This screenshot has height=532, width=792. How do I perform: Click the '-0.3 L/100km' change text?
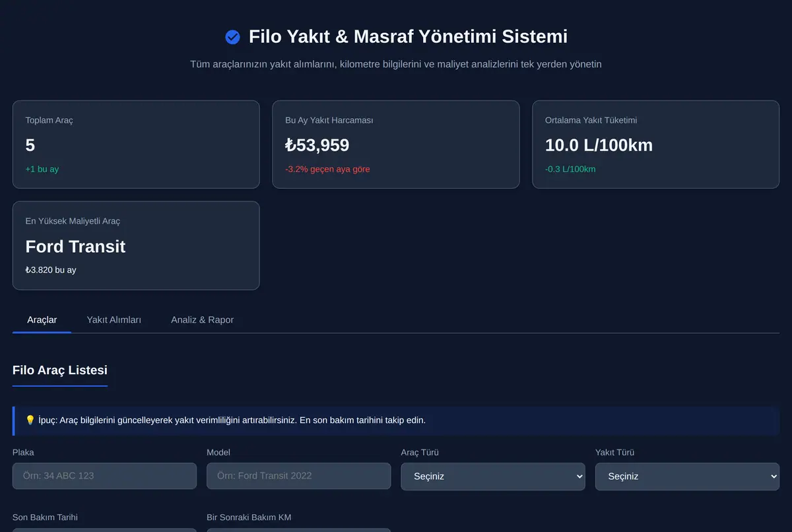pyautogui.click(x=570, y=169)
